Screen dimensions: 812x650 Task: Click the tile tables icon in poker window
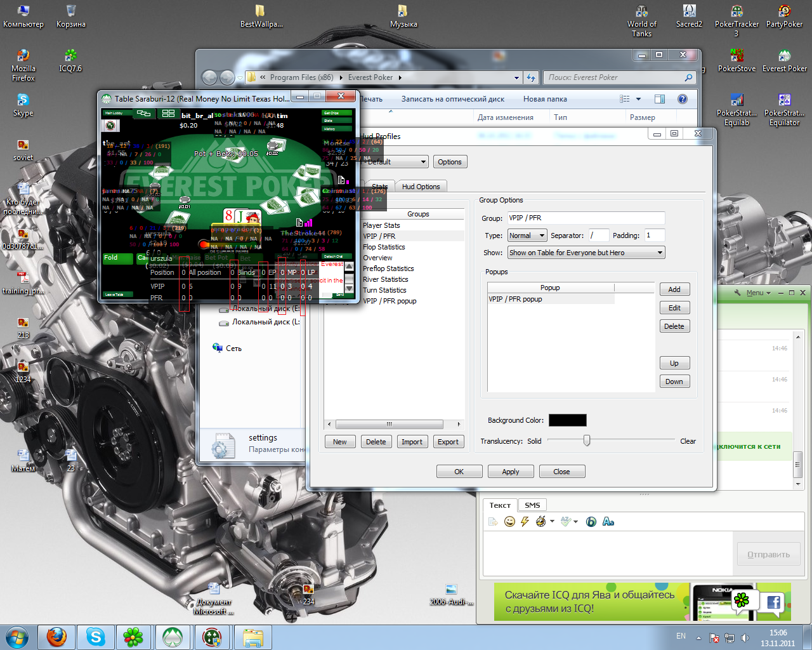tap(168, 113)
